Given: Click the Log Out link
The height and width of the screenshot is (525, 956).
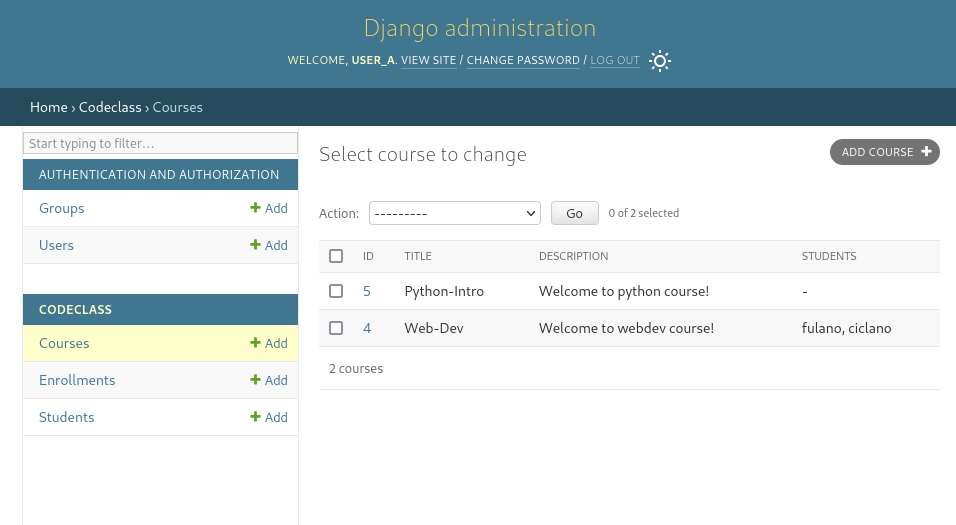Looking at the screenshot, I should click(614, 60).
